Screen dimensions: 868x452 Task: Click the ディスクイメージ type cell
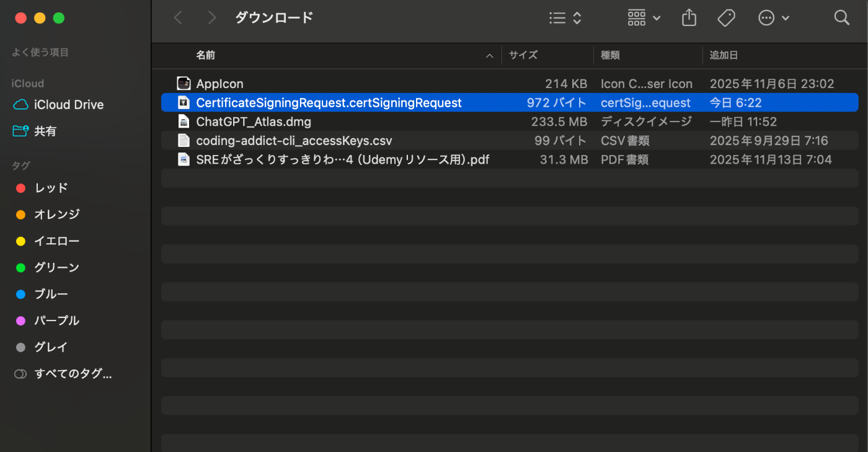pos(646,122)
